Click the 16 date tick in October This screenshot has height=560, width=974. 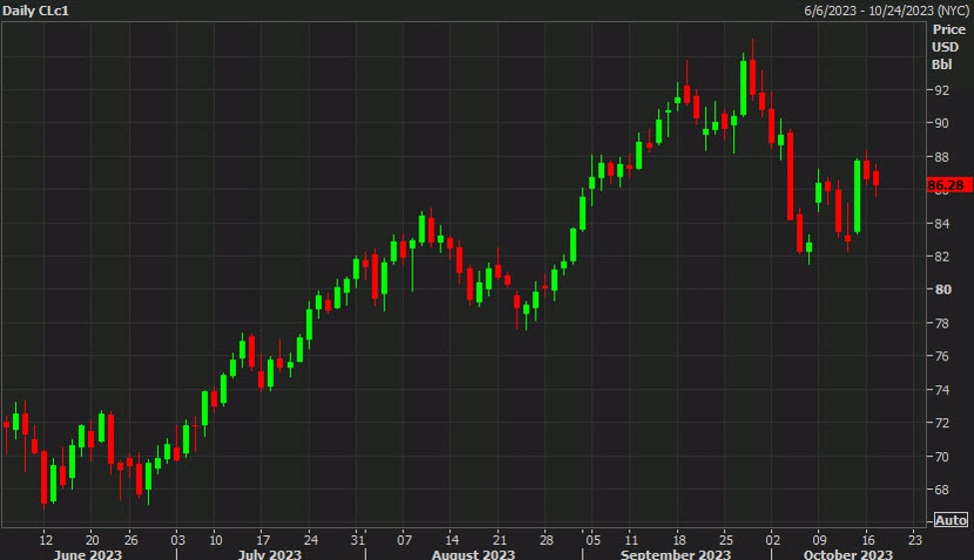click(x=868, y=539)
